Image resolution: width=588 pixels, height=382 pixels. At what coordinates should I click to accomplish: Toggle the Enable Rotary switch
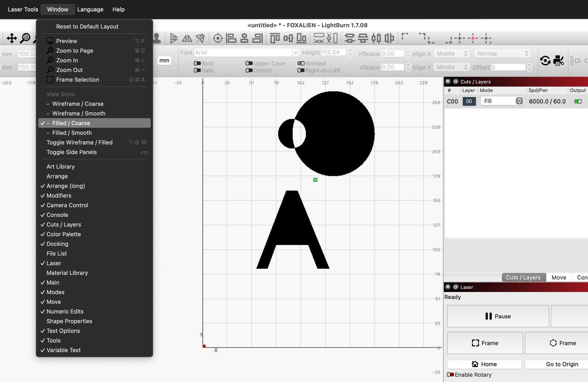point(450,375)
